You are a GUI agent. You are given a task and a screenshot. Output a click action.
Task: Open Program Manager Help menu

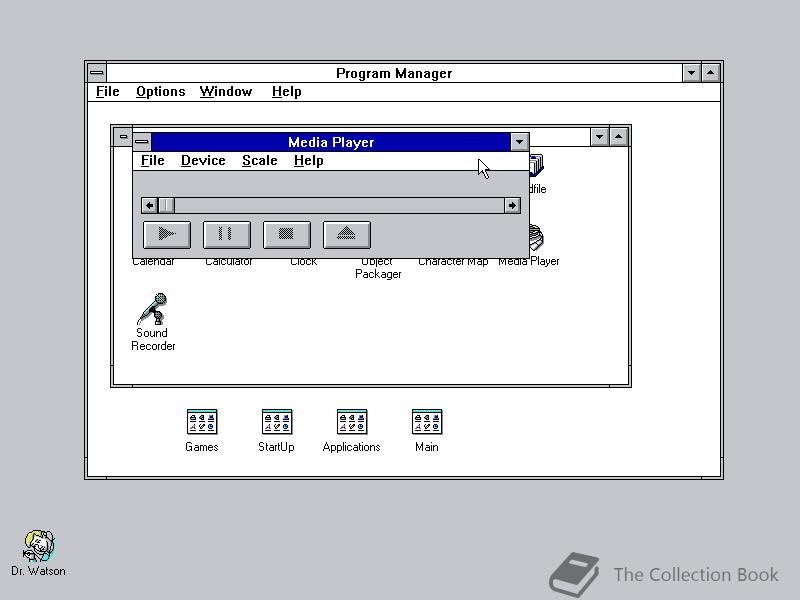286,92
